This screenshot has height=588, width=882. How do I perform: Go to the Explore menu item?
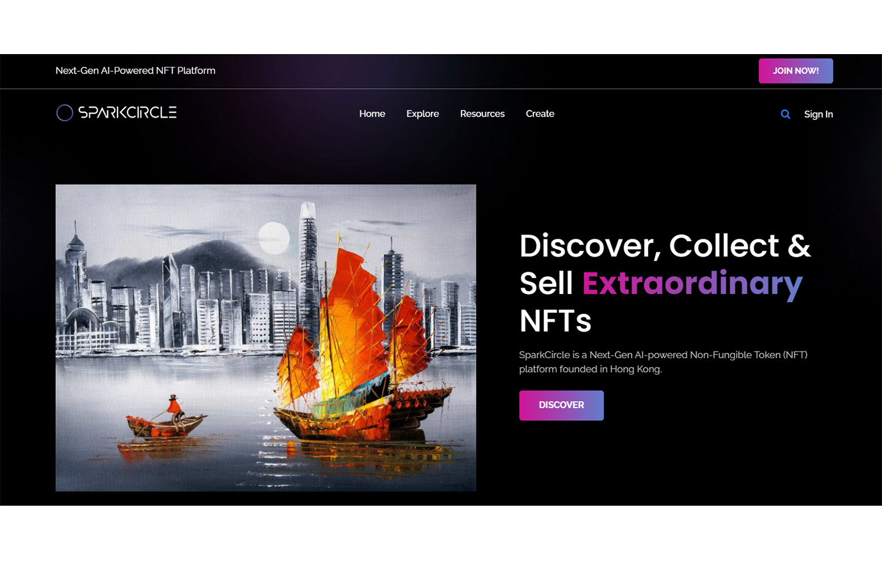(x=423, y=113)
